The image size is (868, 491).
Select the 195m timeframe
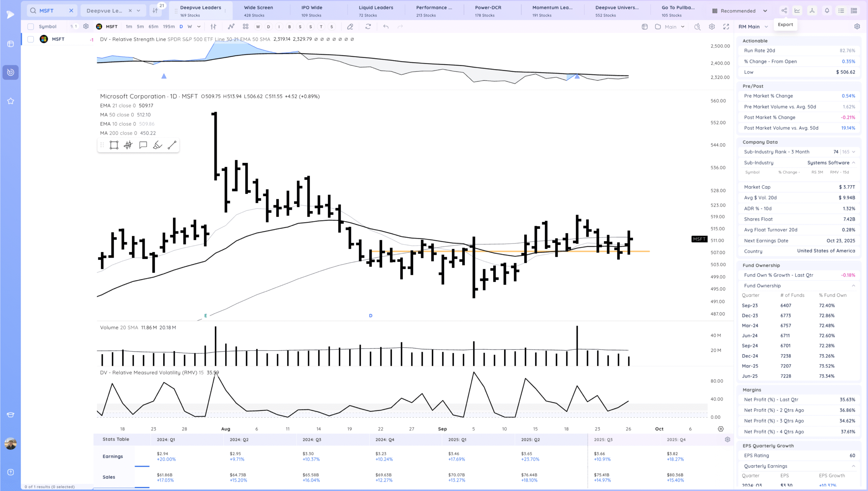click(169, 26)
